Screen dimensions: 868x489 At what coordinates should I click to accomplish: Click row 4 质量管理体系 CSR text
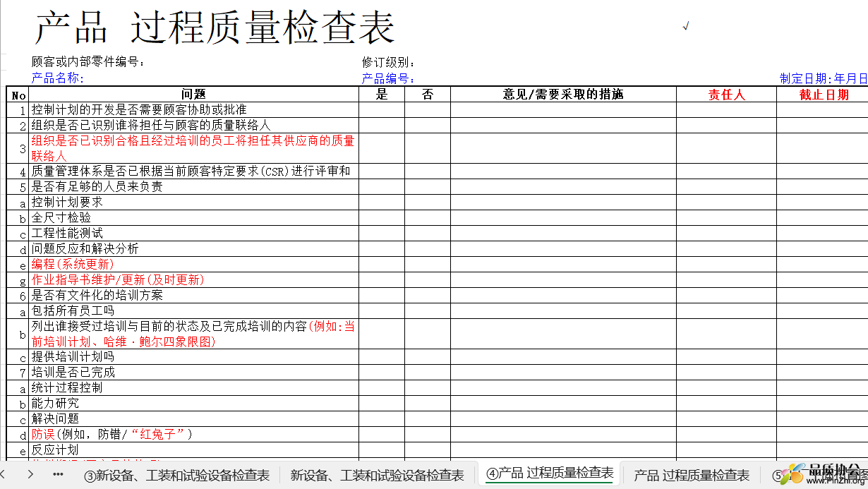[x=194, y=171]
